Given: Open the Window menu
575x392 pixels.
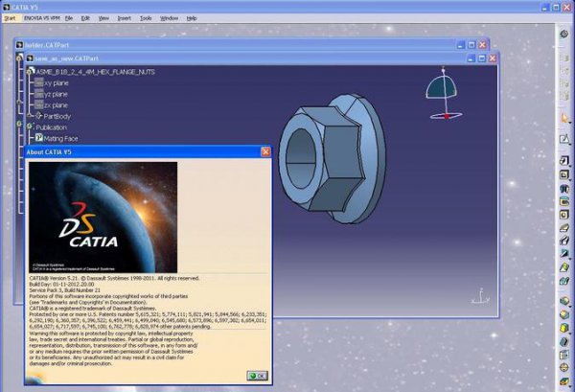Looking at the screenshot, I should pyautogui.click(x=169, y=18).
